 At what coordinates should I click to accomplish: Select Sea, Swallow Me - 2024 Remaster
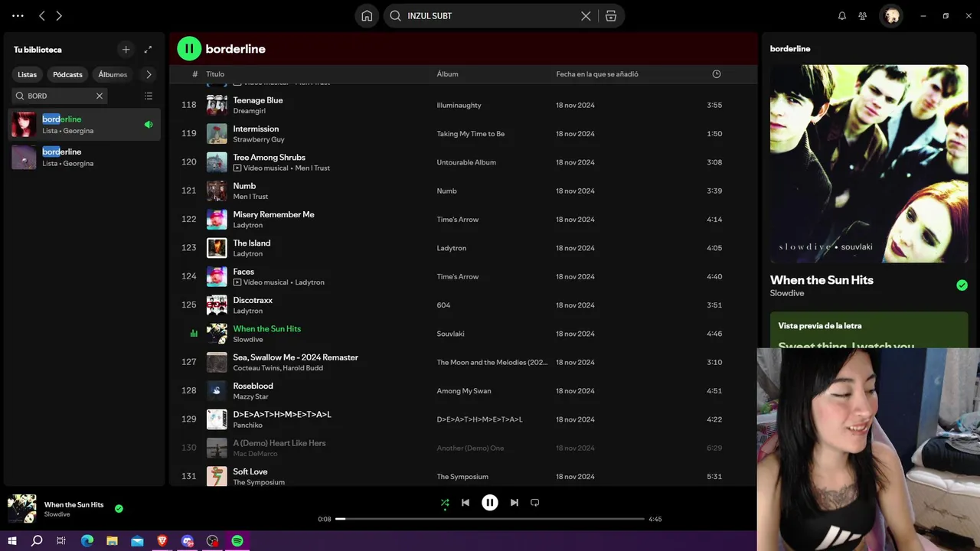(296, 357)
